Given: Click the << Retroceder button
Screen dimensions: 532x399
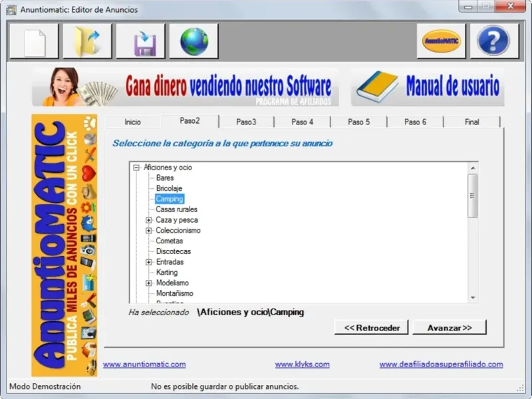Looking at the screenshot, I should 372,328.
